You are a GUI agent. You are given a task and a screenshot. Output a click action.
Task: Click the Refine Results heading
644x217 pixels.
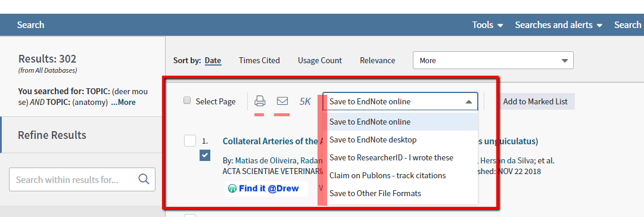[x=52, y=135]
